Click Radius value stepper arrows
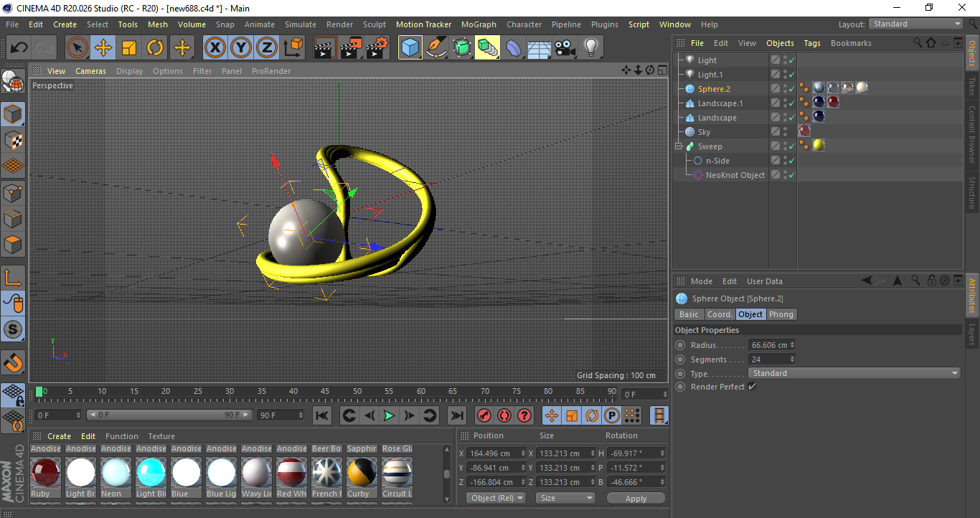 click(x=792, y=345)
